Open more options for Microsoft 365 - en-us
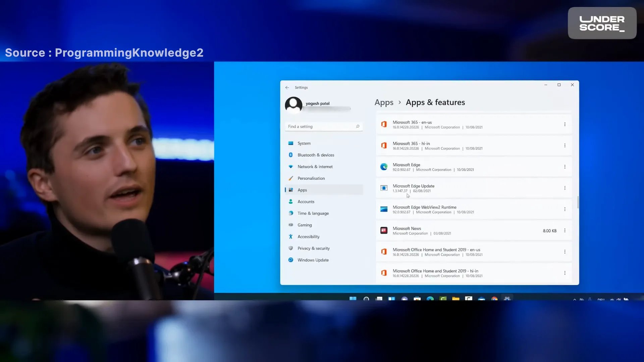 [x=565, y=124]
